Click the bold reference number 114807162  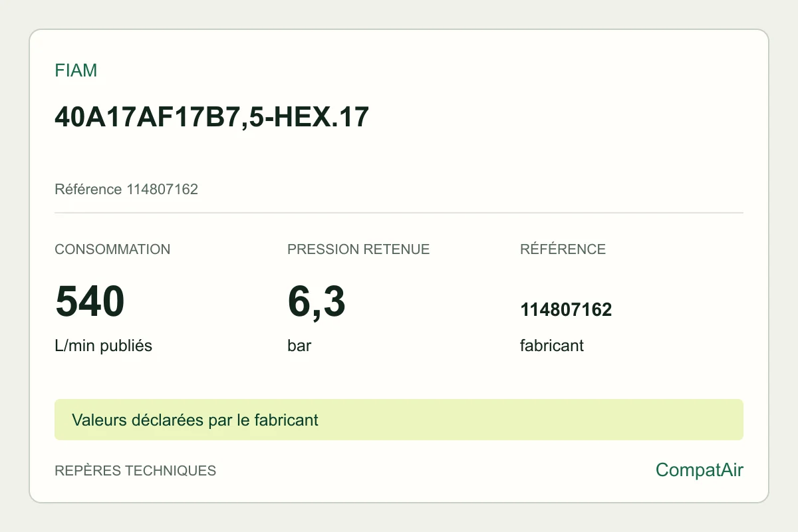[566, 310]
